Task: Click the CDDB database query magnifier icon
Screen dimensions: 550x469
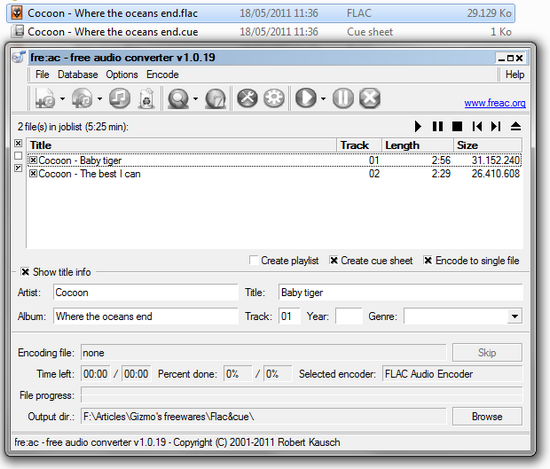Action: click(179, 98)
